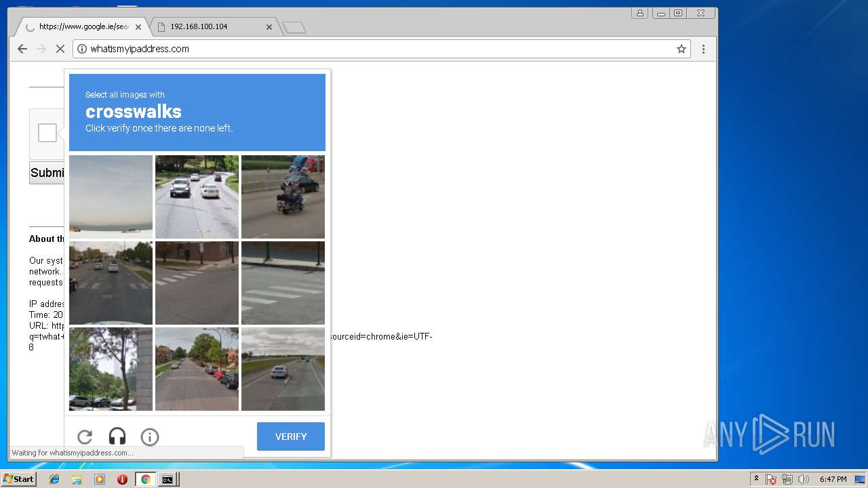The height and width of the screenshot is (488, 868).
Task: Open Internet Explorer from the taskbar
Action: point(54,479)
